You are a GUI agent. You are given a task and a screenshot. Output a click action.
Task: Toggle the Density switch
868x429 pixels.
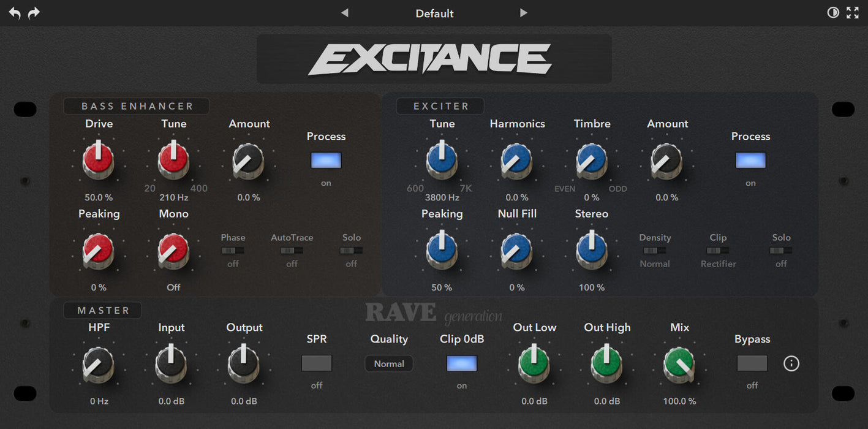point(655,250)
